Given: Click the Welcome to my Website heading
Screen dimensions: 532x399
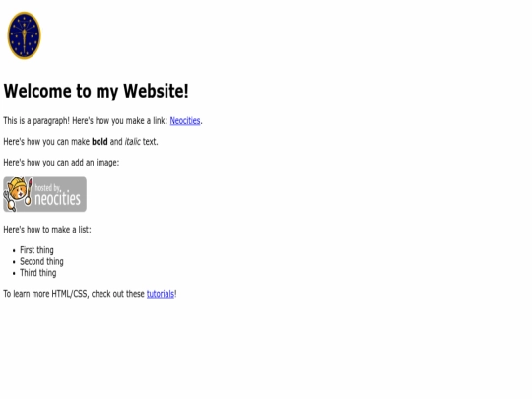Looking at the screenshot, I should pos(96,91).
